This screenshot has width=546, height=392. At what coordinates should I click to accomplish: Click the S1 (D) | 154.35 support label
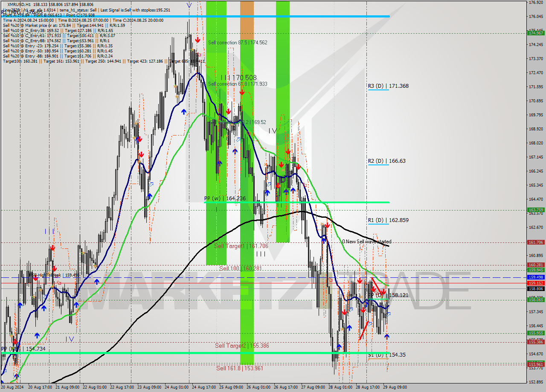pos(387,355)
